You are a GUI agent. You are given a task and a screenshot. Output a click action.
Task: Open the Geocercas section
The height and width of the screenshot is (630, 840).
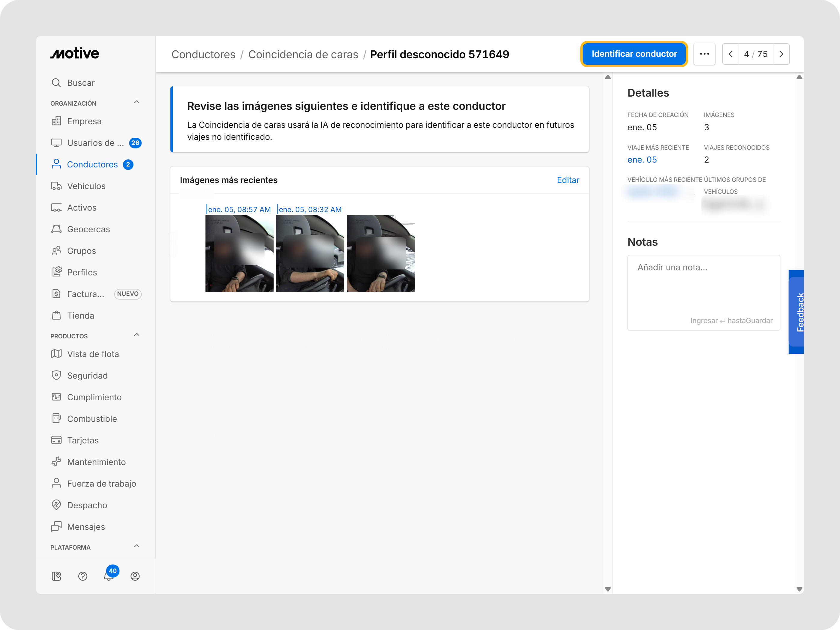(x=88, y=229)
